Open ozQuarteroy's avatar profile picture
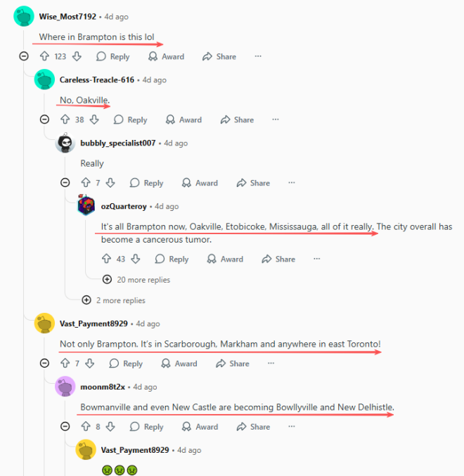This screenshot has height=476, width=464. [86, 205]
